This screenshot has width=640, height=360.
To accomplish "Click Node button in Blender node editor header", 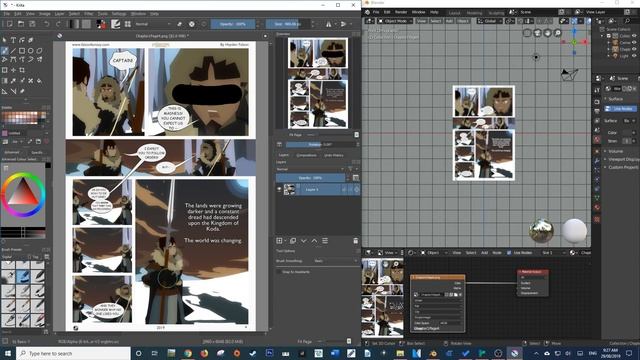I will pyautogui.click(x=497, y=253).
